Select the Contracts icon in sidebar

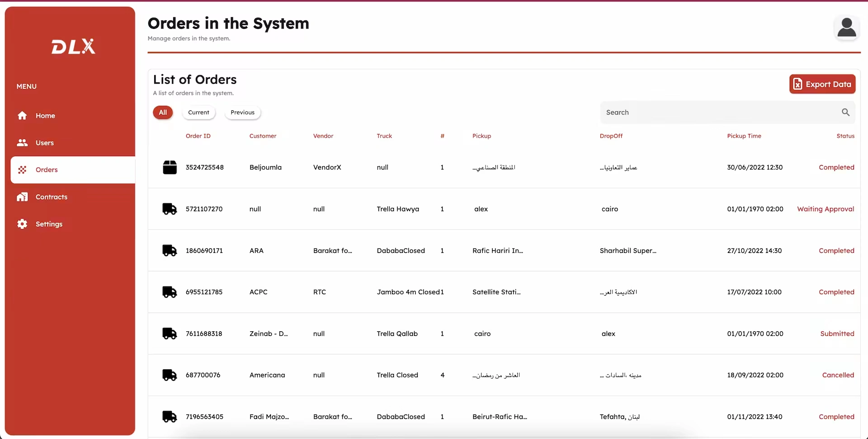point(22,197)
